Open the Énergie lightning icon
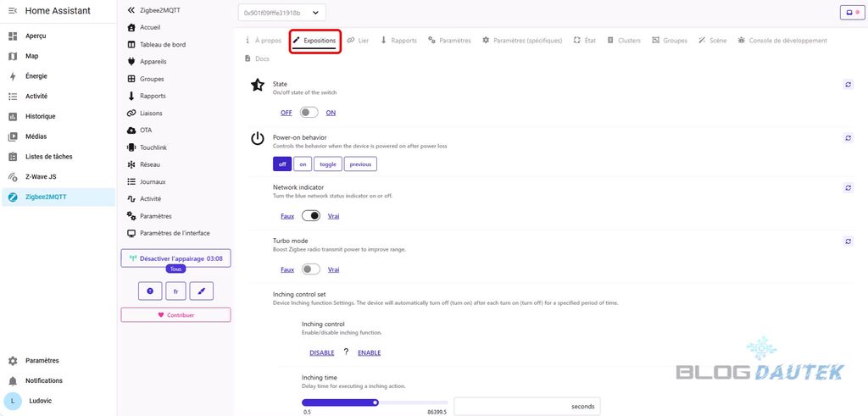The image size is (868, 416). [13, 76]
